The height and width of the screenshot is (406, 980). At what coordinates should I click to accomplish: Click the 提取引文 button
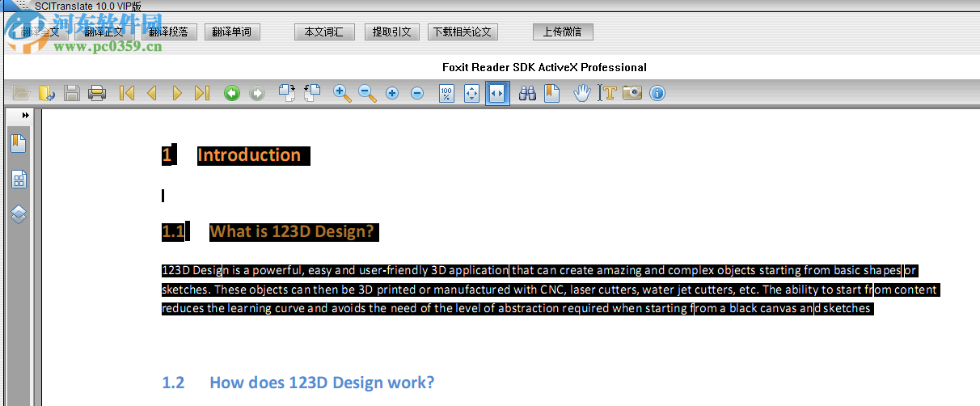(x=392, y=32)
